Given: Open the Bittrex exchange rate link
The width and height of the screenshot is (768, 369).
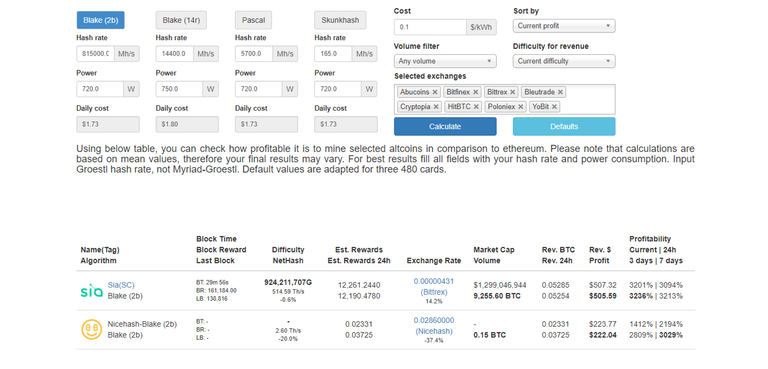Looking at the screenshot, I should 433,286.
